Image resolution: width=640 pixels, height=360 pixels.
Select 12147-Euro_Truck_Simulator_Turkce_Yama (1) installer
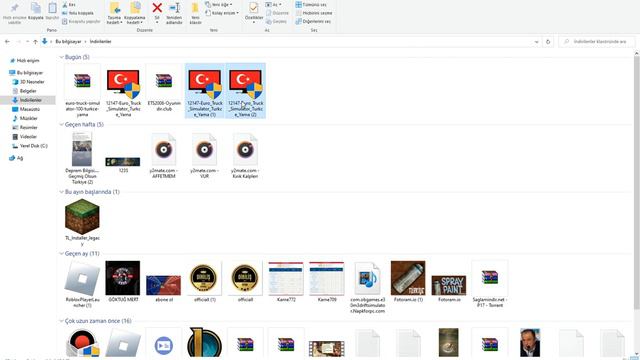pos(204,91)
